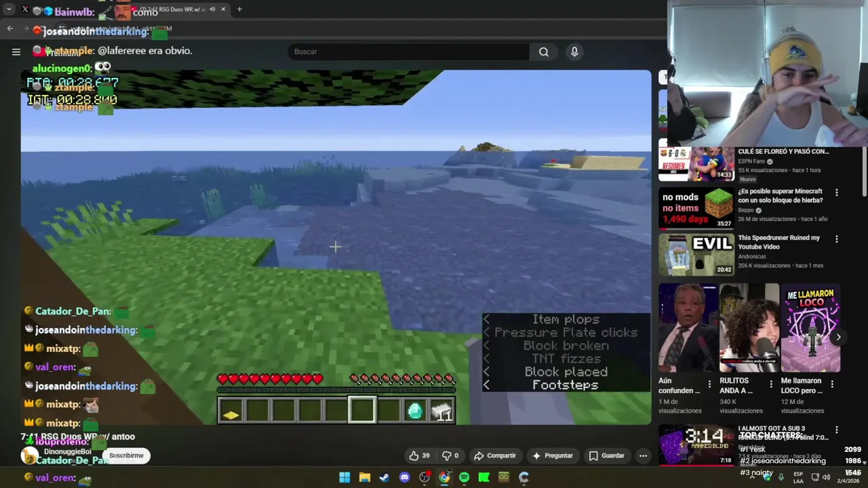Viewport: 868px width, 488px height.
Task: Open options for the Me llamaron LOCO short
Action: [x=832, y=384]
